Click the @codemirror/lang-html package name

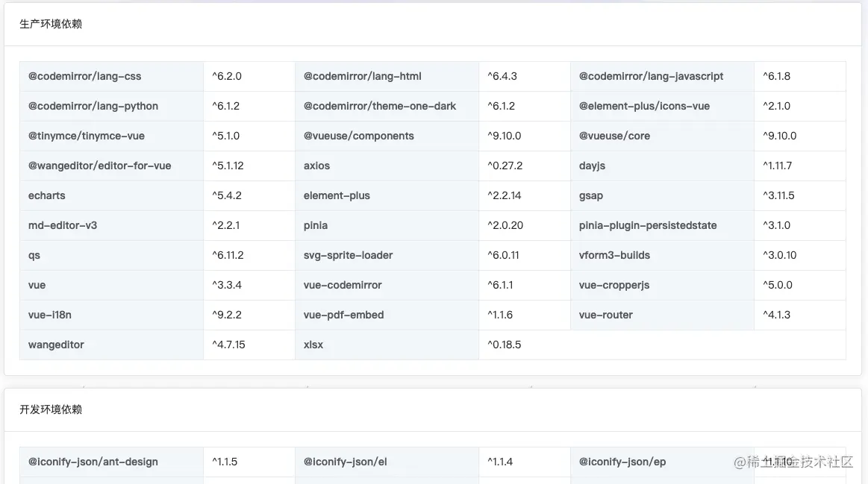[362, 76]
